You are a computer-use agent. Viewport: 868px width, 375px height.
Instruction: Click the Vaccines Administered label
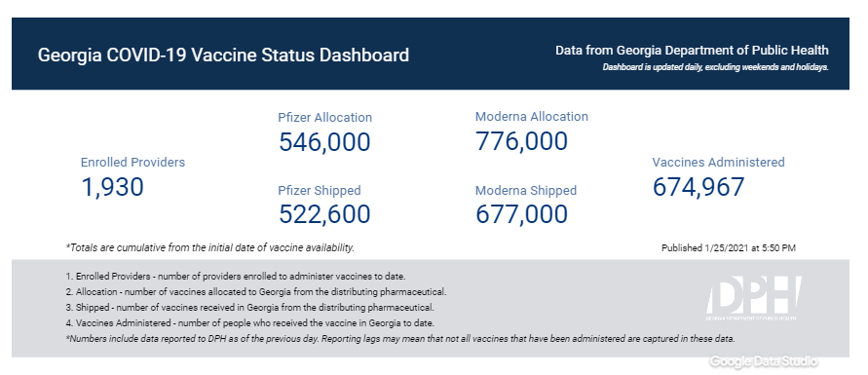pyautogui.click(x=719, y=163)
